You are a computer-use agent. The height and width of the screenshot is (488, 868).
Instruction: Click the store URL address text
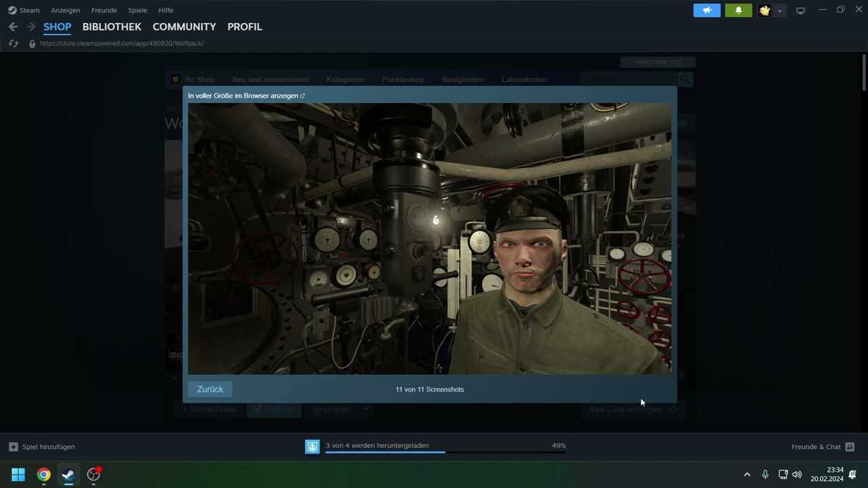click(x=122, y=43)
